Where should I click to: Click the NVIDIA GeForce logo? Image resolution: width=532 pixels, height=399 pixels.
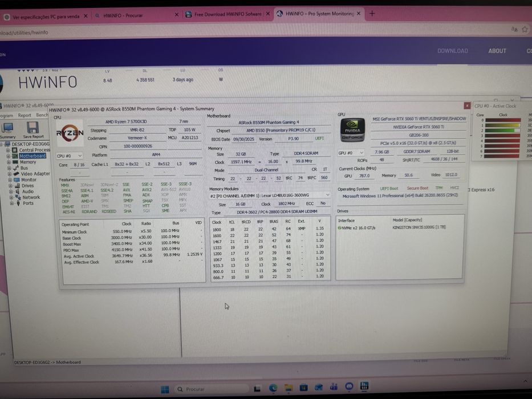click(x=352, y=131)
